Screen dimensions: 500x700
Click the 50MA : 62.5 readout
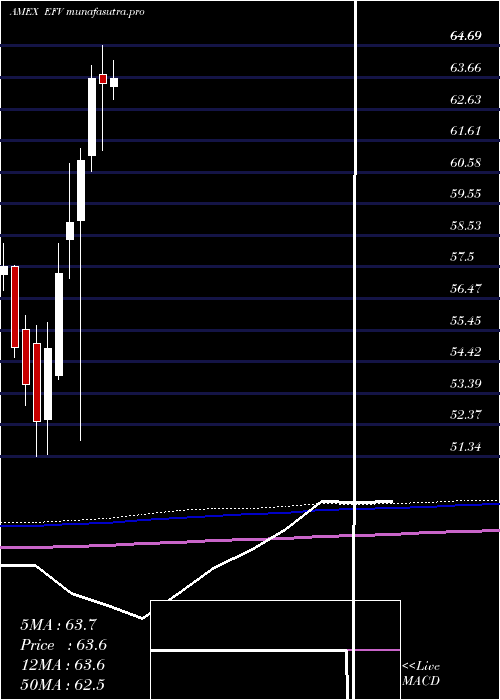(x=62, y=685)
